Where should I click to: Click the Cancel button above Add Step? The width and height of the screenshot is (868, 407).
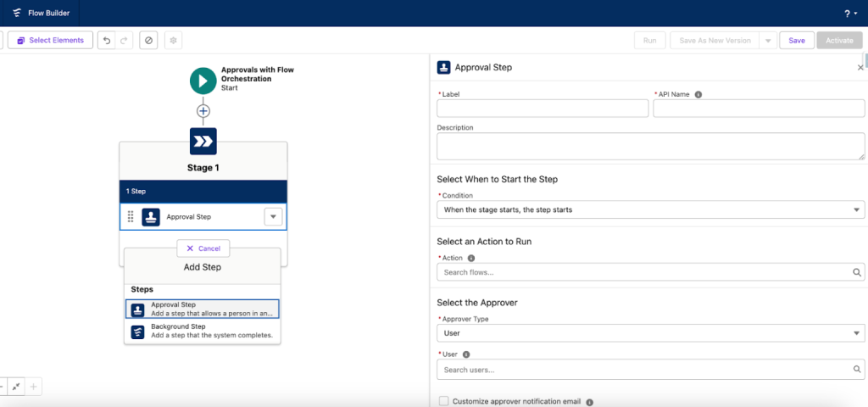tap(203, 248)
